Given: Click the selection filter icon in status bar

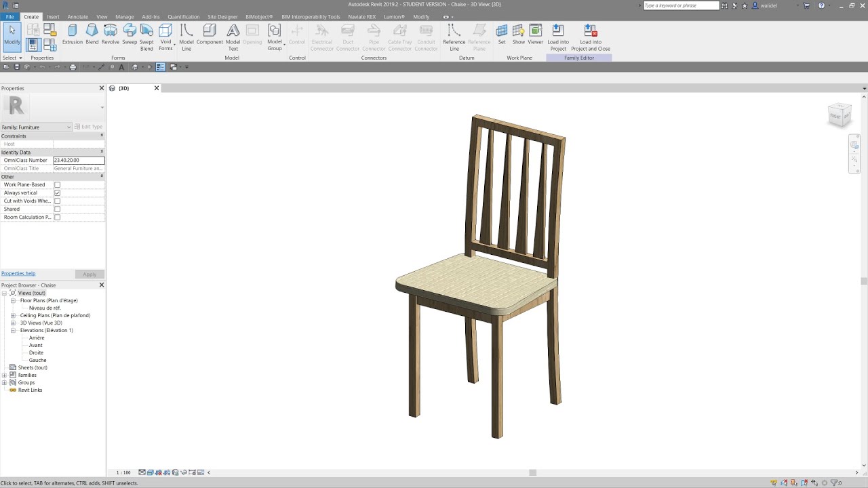Looking at the screenshot, I should pos(835,483).
